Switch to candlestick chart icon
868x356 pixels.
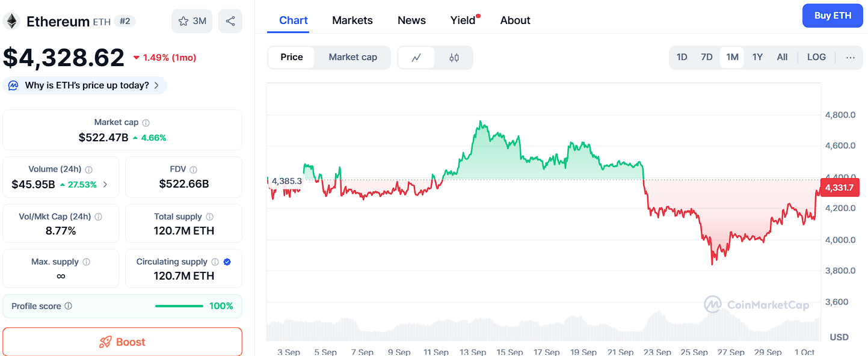click(x=454, y=58)
